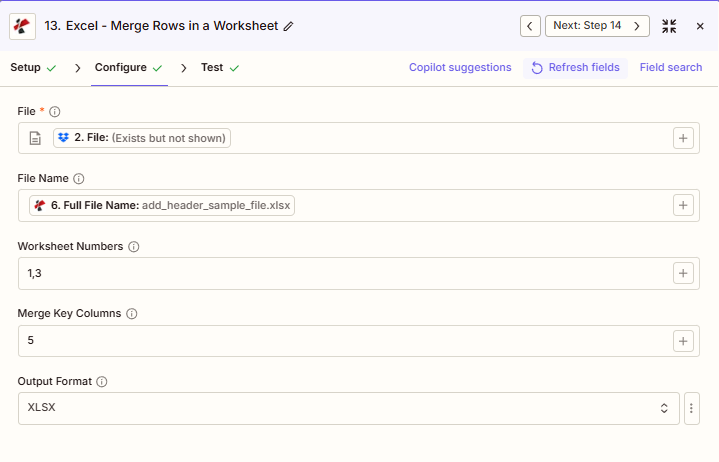Rename the step using the pencil icon
This screenshot has height=462, width=719.
tap(288, 27)
